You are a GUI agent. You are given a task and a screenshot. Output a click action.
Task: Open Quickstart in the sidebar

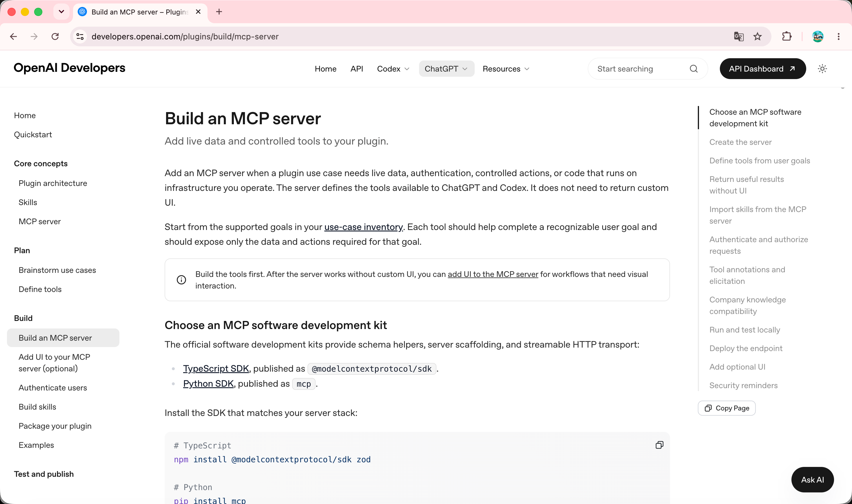[x=33, y=134]
